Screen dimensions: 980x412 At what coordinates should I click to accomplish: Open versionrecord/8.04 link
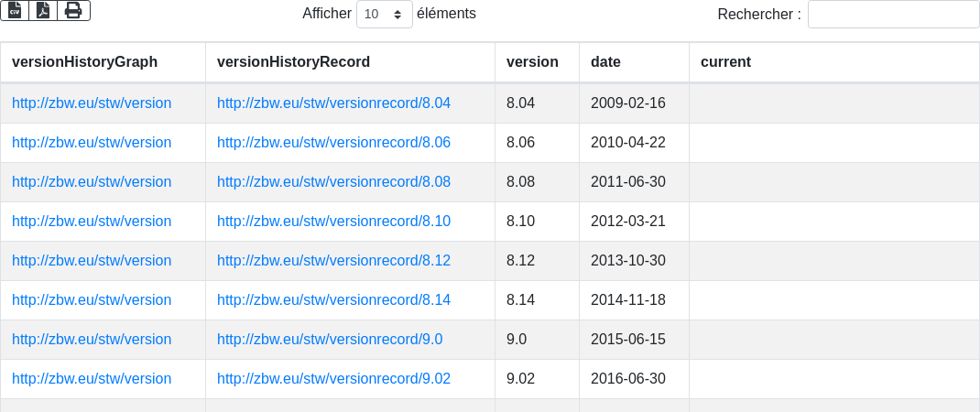333,103
